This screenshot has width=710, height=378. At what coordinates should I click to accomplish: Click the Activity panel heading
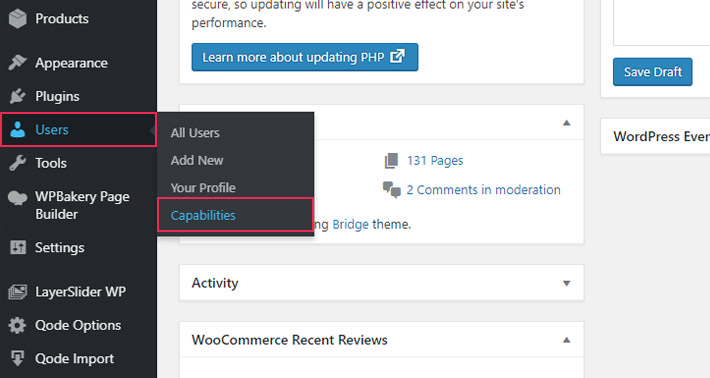[215, 283]
